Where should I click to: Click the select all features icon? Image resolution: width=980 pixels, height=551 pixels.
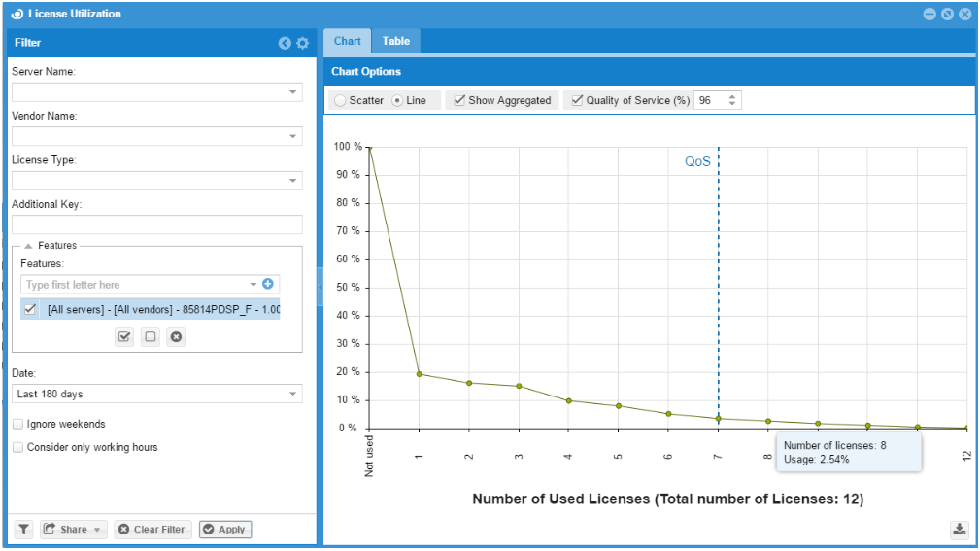(124, 337)
